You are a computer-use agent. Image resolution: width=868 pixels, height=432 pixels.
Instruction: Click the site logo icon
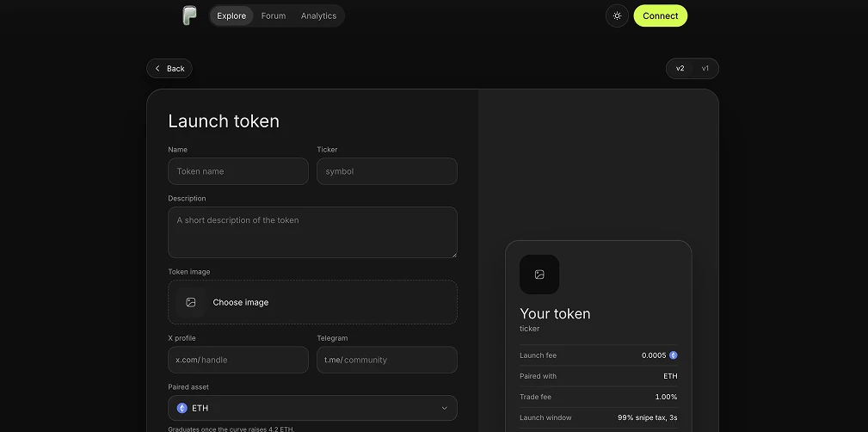pos(189,15)
